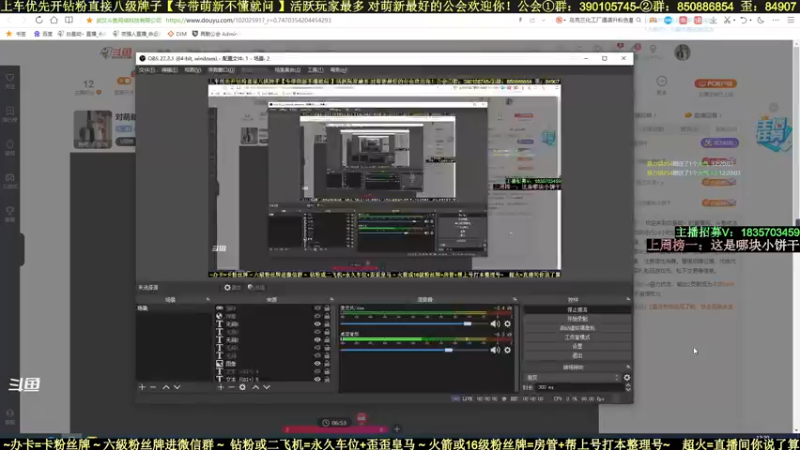Reload the page with the browser refresh icon

(x=39, y=20)
